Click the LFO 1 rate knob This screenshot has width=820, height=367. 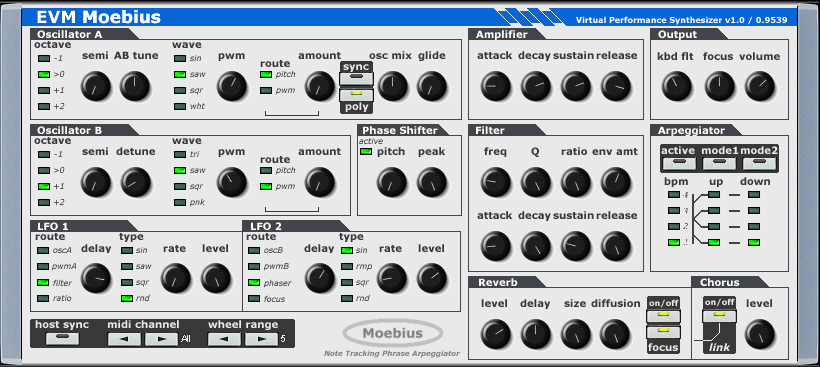coord(176,278)
